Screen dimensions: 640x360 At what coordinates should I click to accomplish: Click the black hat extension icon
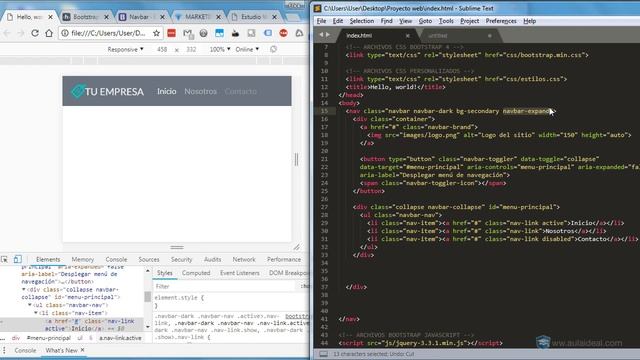[236, 33]
